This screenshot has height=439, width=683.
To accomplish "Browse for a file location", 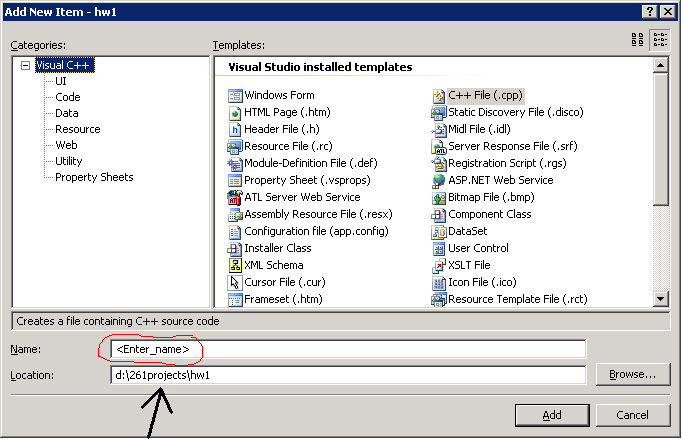I will [632, 375].
